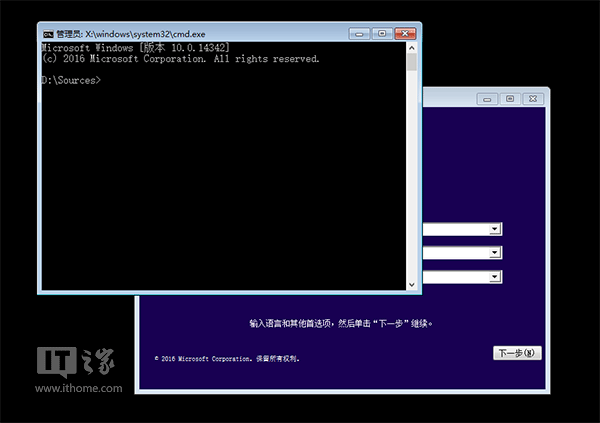
Task: Click the command prompt scrollbar thumb
Action: tap(411, 63)
